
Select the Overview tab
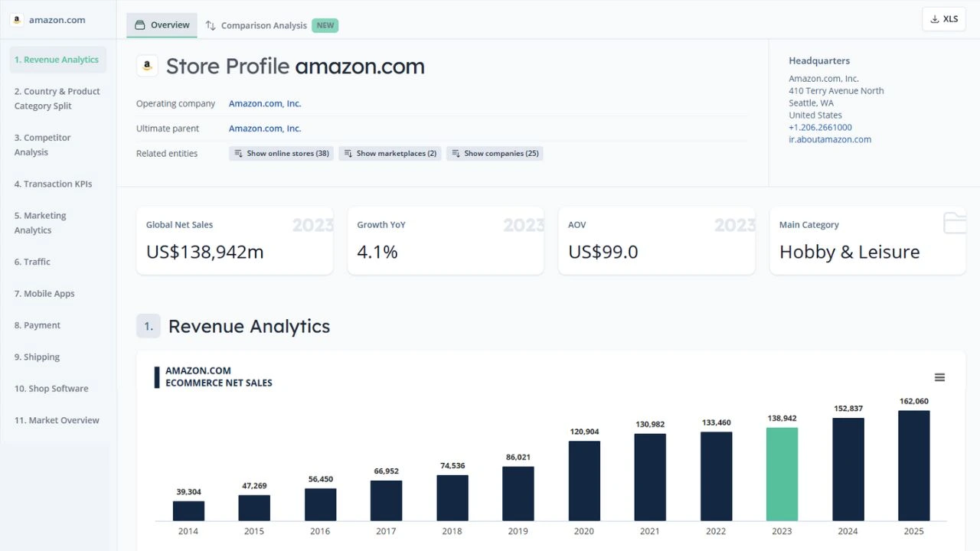point(162,24)
